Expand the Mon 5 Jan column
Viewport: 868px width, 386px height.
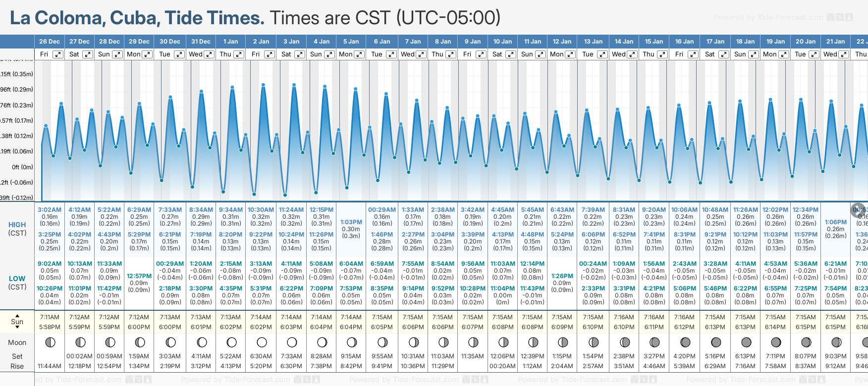pos(359,54)
